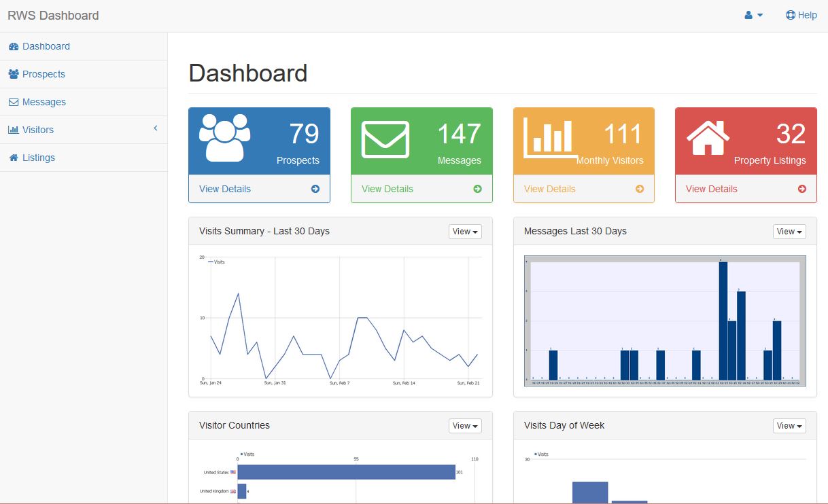The height and width of the screenshot is (504, 828).
Task: Click the United States bar in Visitor Countries
Action: point(346,472)
